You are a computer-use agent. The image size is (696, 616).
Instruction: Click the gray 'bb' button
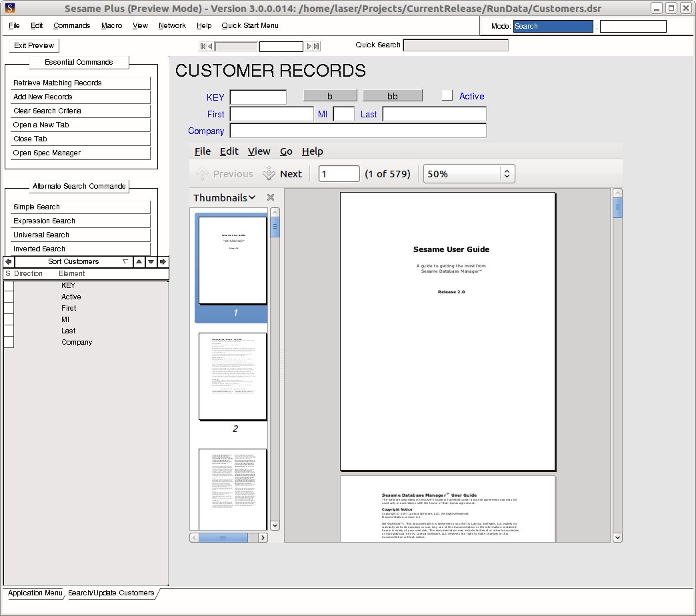(x=393, y=96)
